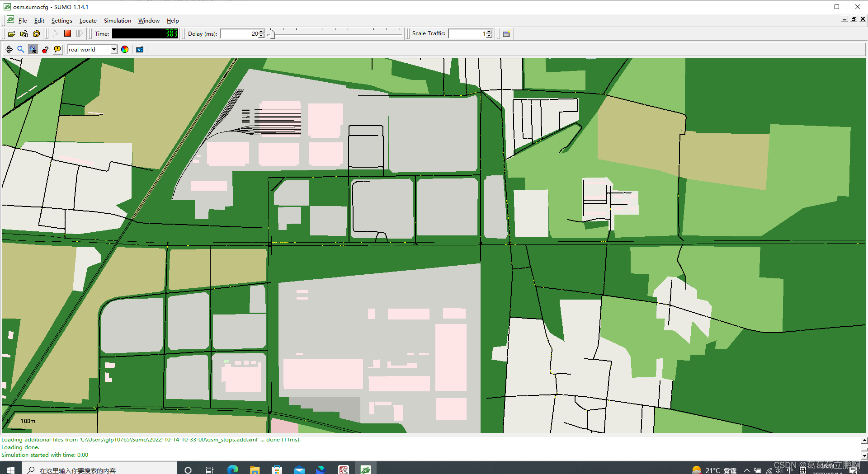
Task: Click the SUMO icon in the menu bar
Action: (10, 20)
